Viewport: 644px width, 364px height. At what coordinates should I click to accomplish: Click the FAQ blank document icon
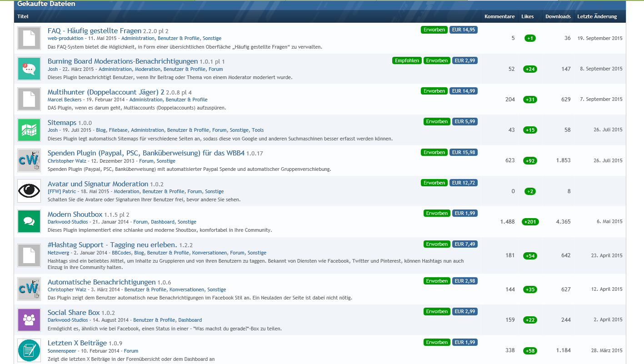(x=29, y=38)
